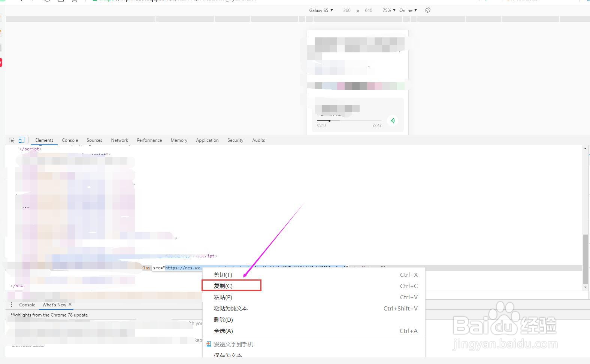Screen dimensions: 590x364
Task: Open the Performance tab
Action: (149, 140)
